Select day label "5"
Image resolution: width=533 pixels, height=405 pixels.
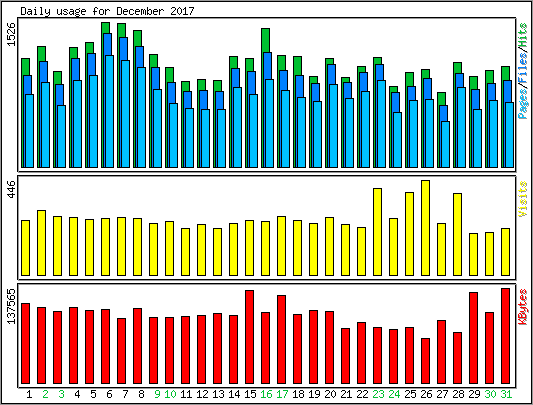pos(93,394)
